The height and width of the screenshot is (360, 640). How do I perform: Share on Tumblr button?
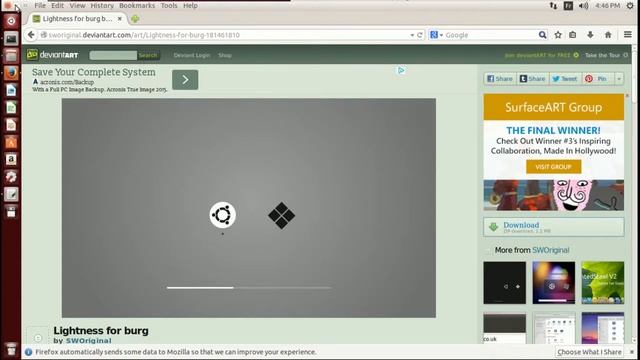pyautogui.click(x=533, y=79)
